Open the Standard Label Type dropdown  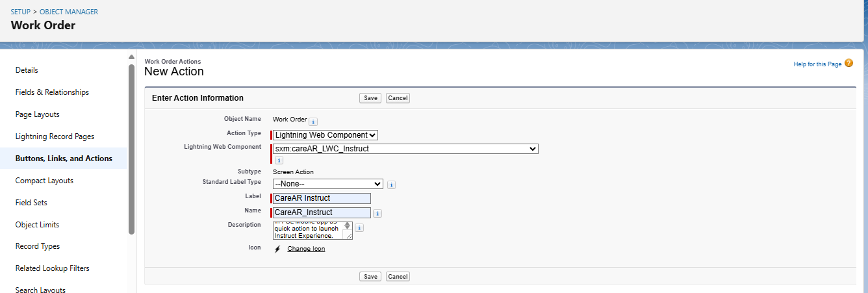(327, 184)
